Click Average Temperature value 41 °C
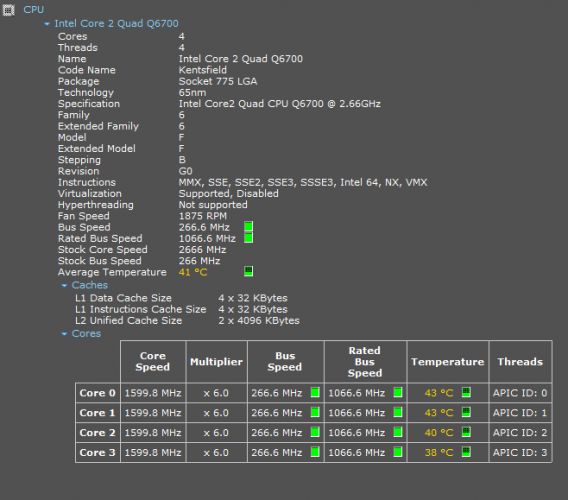 pos(193,272)
